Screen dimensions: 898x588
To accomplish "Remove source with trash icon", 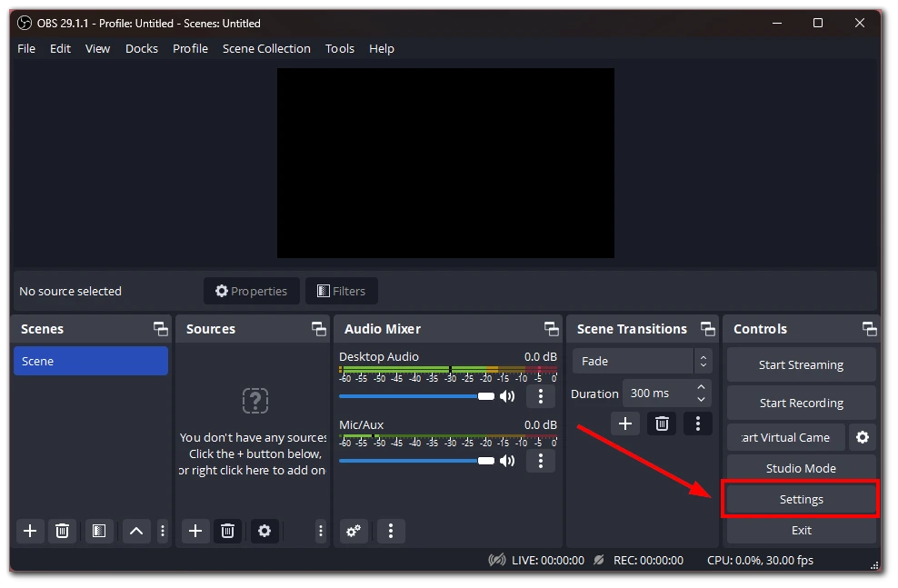I will pyautogui.click(x=227, y=532).
